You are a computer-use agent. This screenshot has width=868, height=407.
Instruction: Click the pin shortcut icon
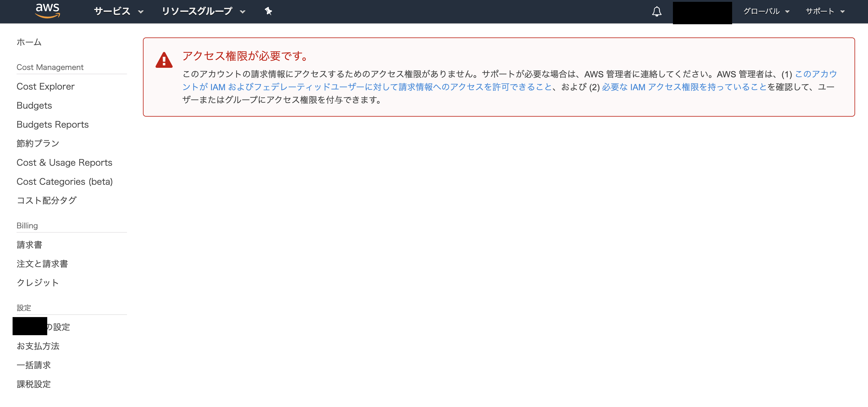[268, 11]
